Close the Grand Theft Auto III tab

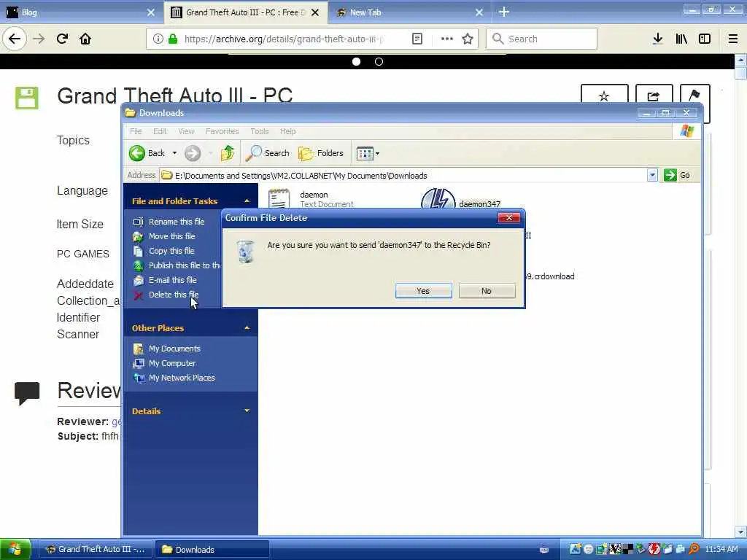[x=315, y=12]
